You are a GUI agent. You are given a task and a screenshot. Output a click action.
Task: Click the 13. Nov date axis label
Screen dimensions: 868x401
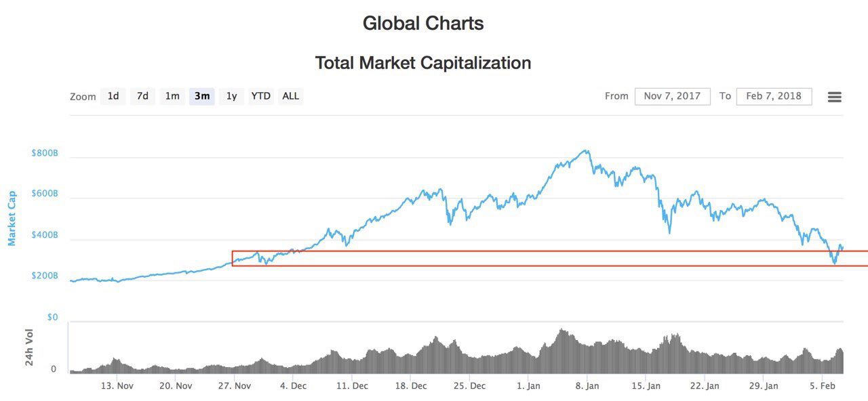(x=117, y=386)
